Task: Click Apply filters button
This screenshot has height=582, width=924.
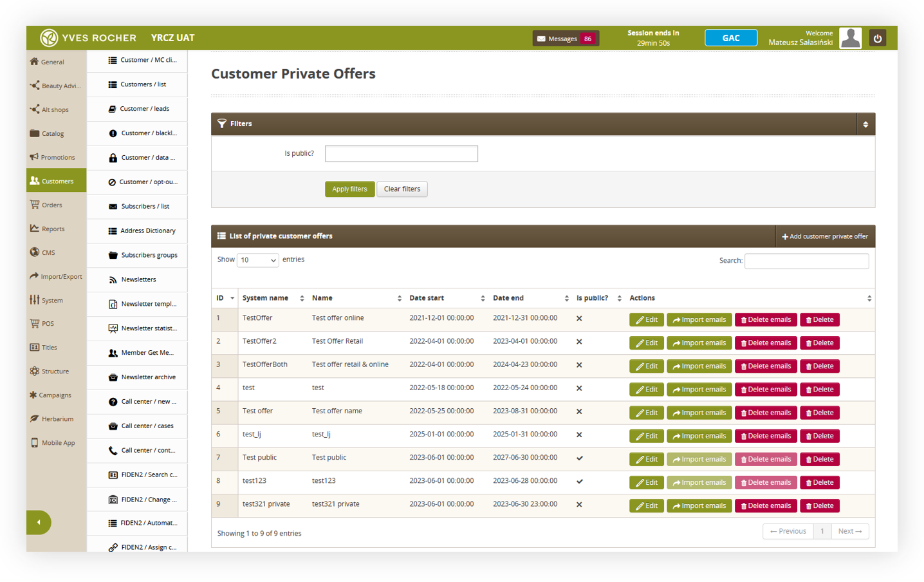Action: [x=349, y=189]
